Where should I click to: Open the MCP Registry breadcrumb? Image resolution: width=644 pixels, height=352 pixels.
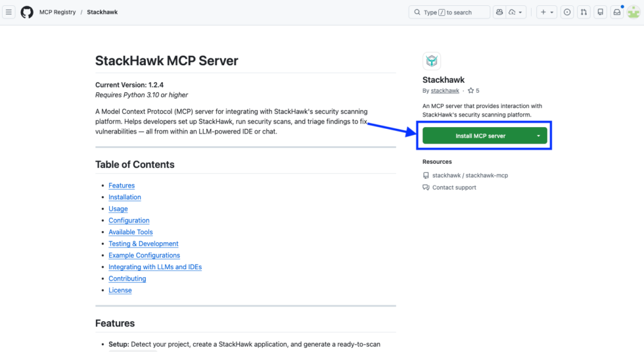[x=58, y=13]
